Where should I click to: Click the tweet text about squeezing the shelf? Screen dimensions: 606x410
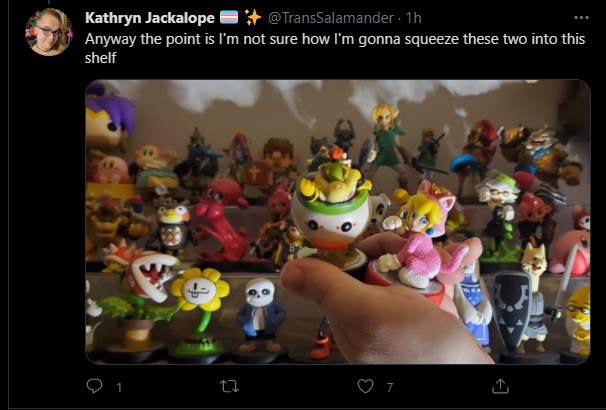[x=335, y=48]
